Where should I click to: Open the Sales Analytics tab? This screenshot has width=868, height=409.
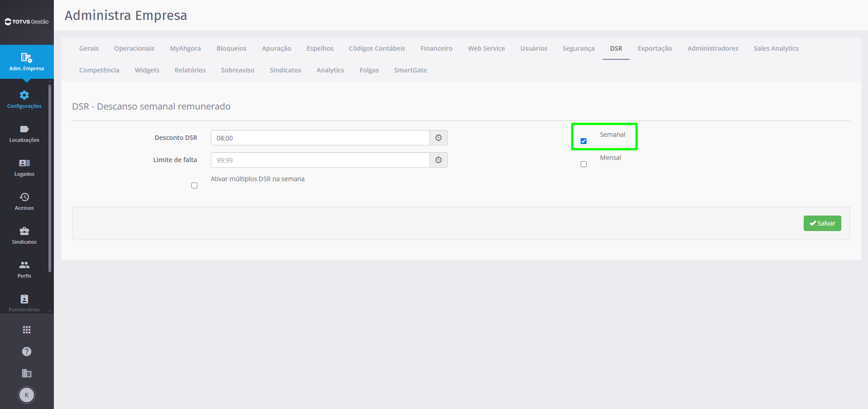(x=776, y=48)
